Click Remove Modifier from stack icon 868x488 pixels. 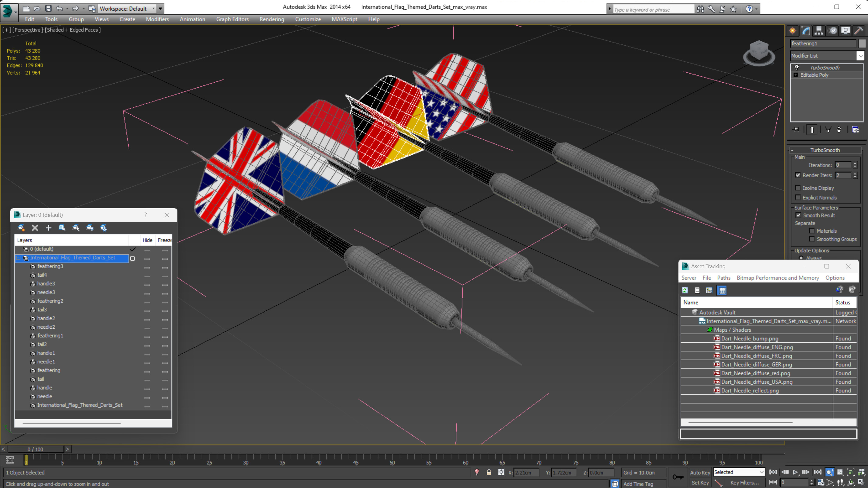pyautogui.click(x=839, y=129)
